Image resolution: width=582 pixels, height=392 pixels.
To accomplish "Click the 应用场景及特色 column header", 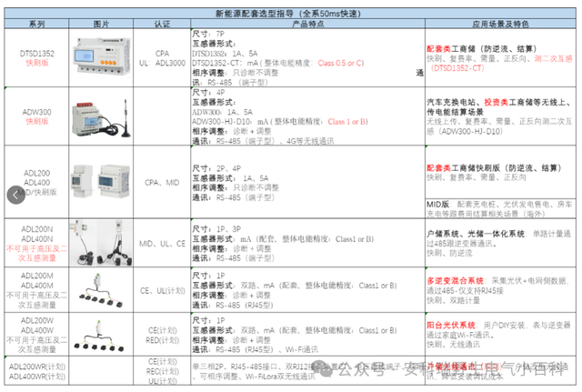I will (500, 25).
